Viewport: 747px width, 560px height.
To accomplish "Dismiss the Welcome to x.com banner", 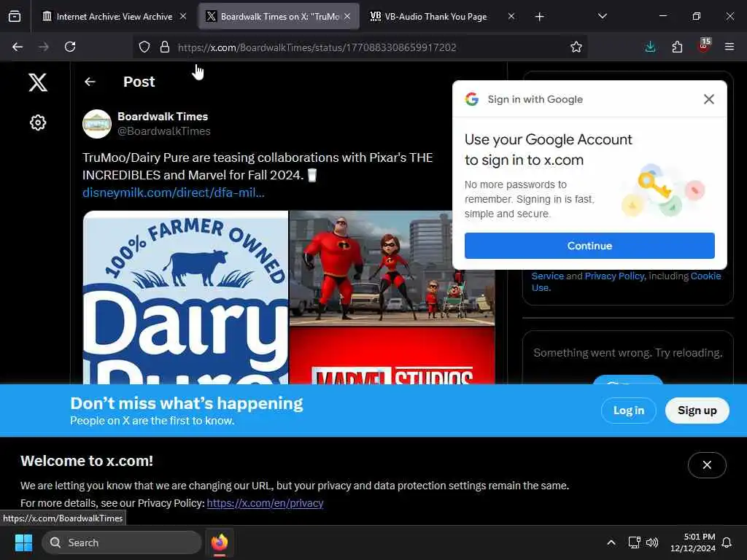I will pyautogui.click(x=707, y=464).
